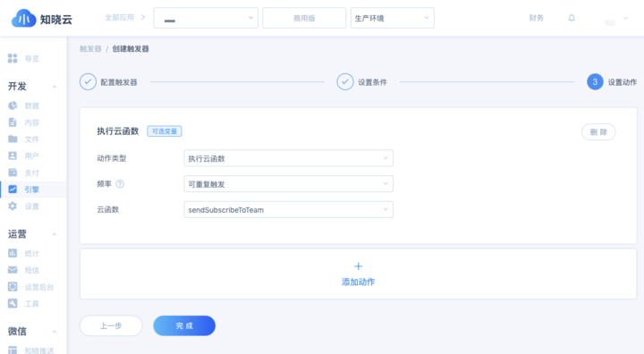Click the plus icon above 添加动作
The image size is (644, 354).
coord(358,266)
